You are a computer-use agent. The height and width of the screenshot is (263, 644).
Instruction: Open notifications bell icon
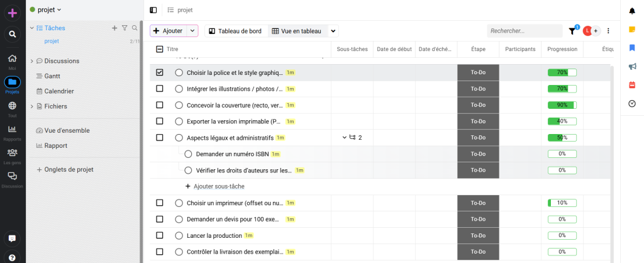(x=632, y=11)
